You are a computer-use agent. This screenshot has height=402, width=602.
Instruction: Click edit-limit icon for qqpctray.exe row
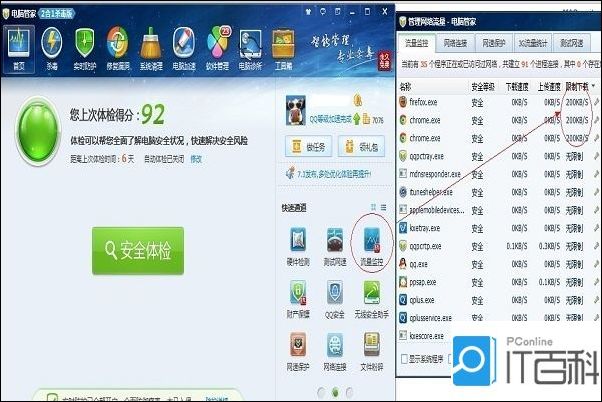tap(596, 156)
